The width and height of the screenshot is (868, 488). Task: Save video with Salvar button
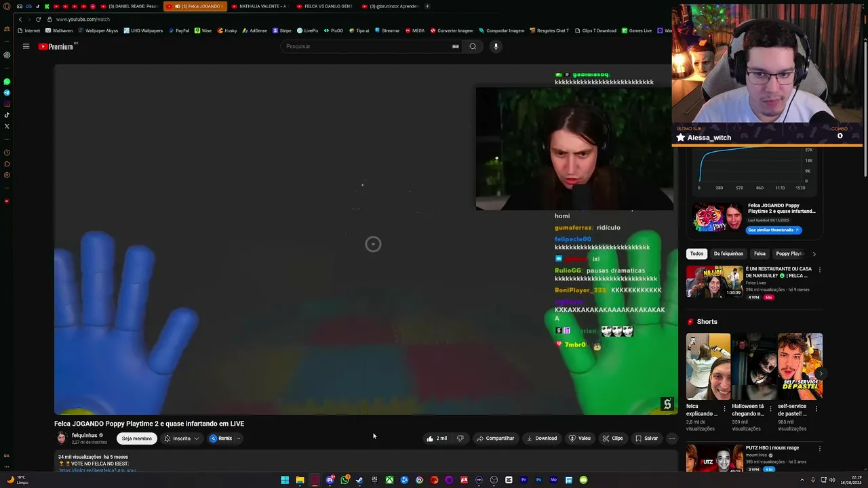(x=646, y=439)
